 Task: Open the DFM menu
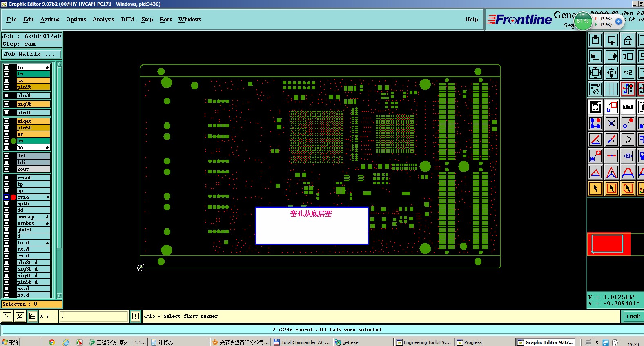click(128, 19)
